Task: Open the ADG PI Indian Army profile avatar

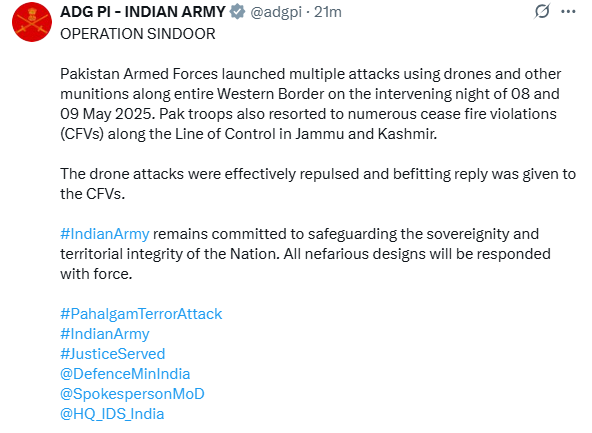Action: [32, 22]
